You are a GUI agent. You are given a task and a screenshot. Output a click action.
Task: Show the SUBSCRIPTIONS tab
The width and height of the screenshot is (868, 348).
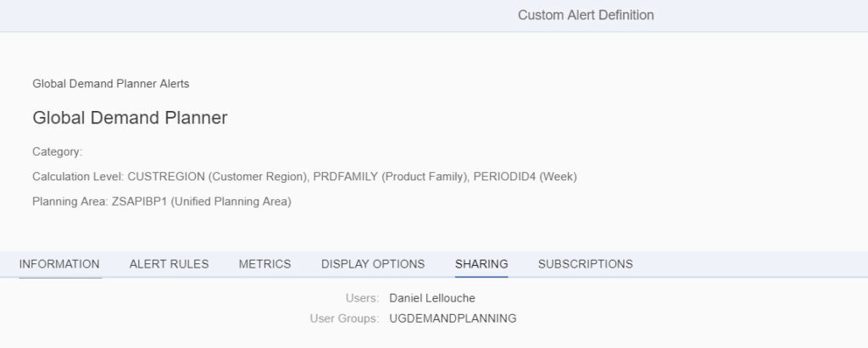[x=585, y=264]
